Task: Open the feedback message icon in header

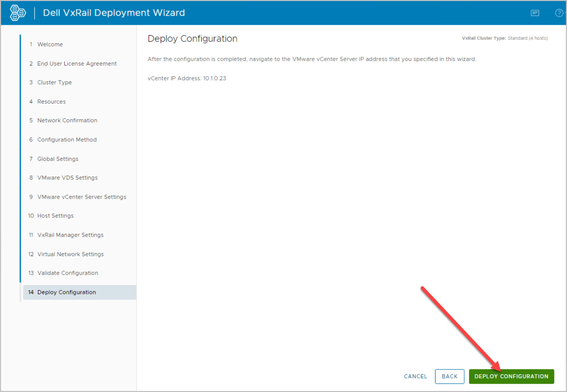Action: 535,13
